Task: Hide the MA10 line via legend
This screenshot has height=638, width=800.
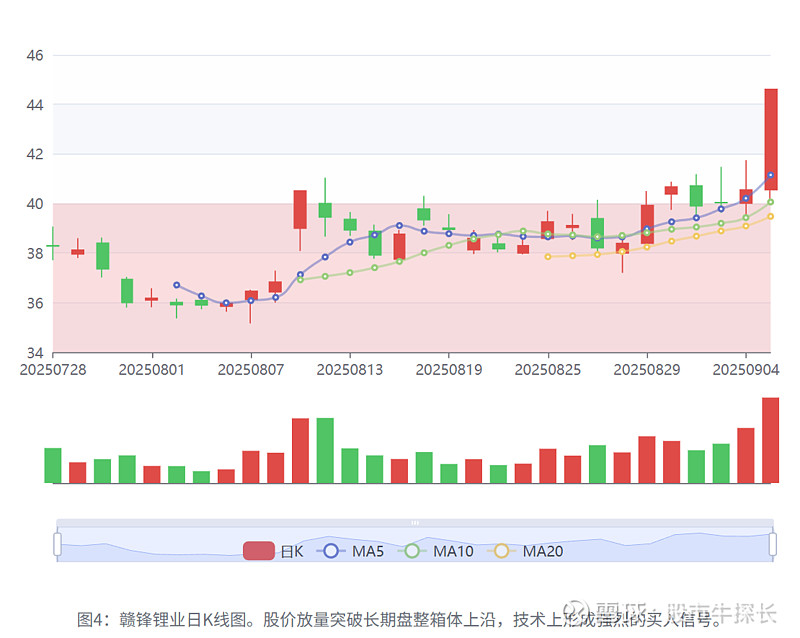Action: click(x=436, y=551)
